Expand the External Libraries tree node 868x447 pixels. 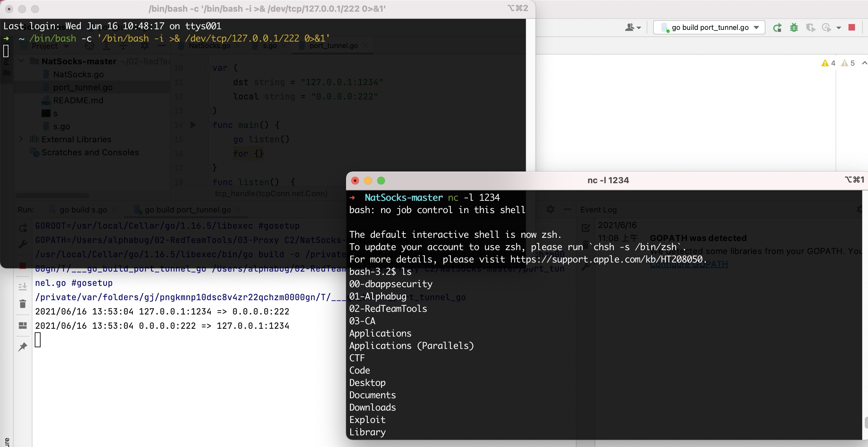point(21,139)
